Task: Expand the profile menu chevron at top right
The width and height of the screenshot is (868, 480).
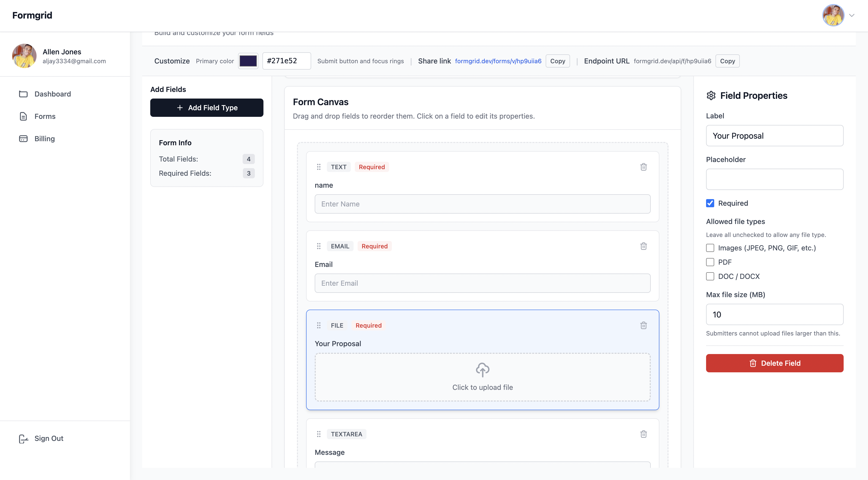Action: (x=852, y=15)
